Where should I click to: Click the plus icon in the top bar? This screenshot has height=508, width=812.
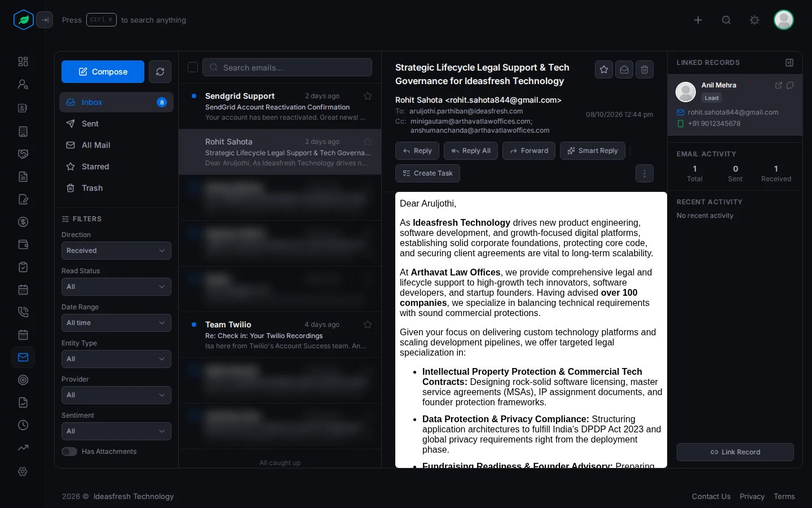[x=698, y=20]
